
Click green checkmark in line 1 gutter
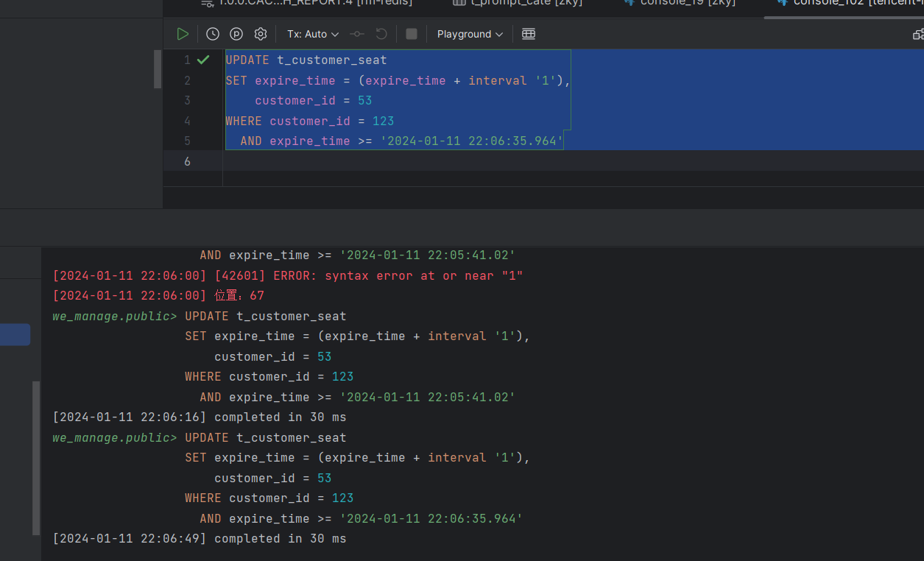pyautogui.click(x=203, y=60)
